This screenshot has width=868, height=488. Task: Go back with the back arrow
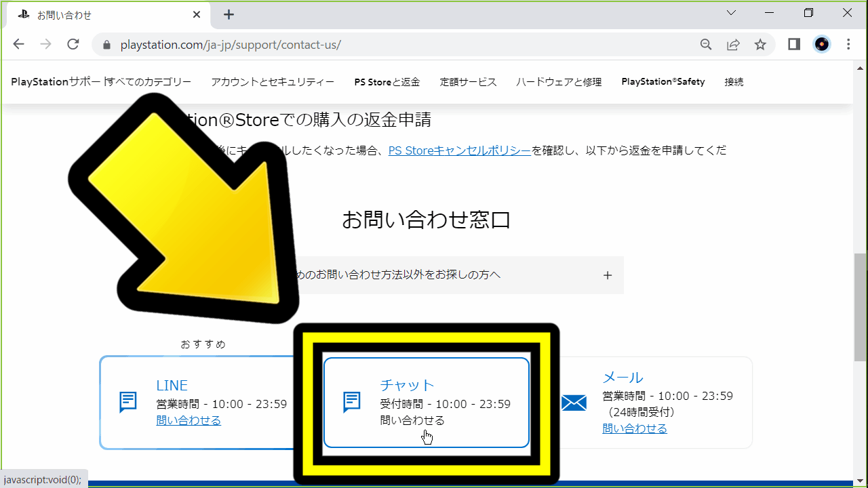click(x=18, y=44)
